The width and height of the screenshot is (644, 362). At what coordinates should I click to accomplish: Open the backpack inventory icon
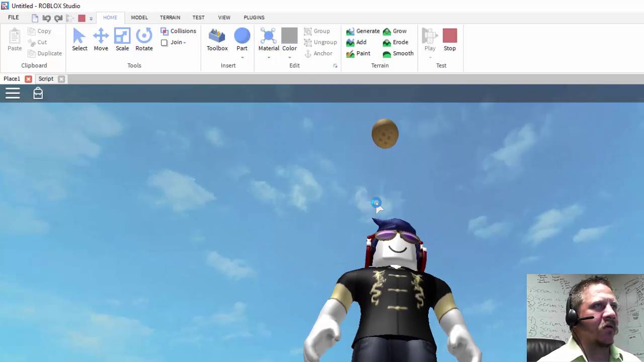(x=38, y=93)
